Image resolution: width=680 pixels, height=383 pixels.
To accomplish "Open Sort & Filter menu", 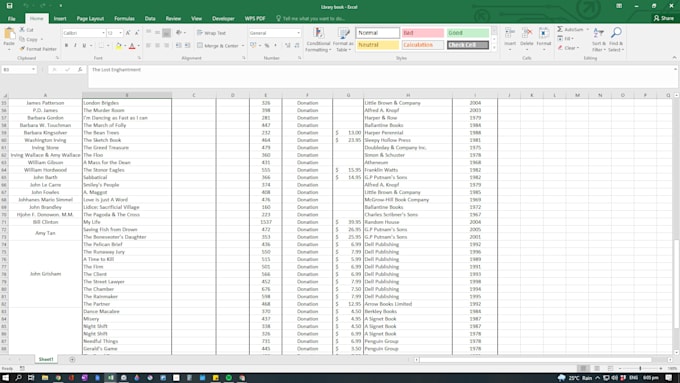I will 598,39.
